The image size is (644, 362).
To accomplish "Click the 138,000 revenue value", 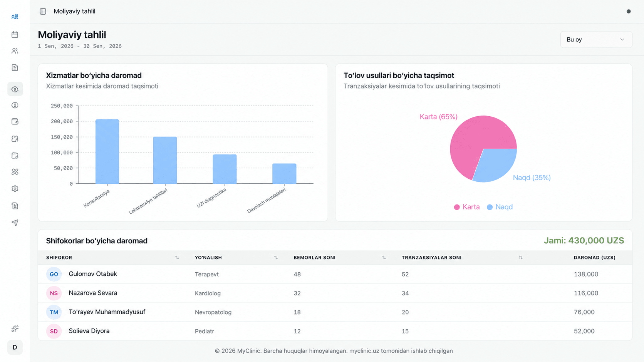I will (x=586, y=274).
